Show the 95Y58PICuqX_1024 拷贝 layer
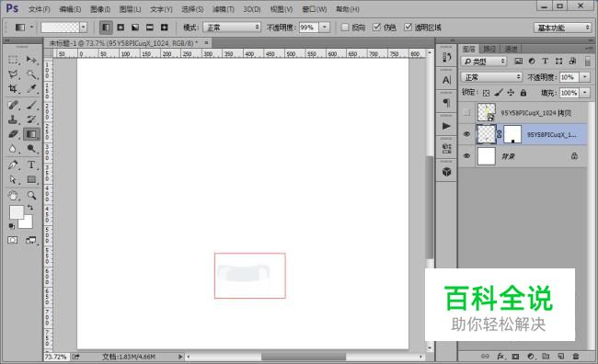Image resolution: width=598 pixels, height=364 pixels. (x=466, y=112)
